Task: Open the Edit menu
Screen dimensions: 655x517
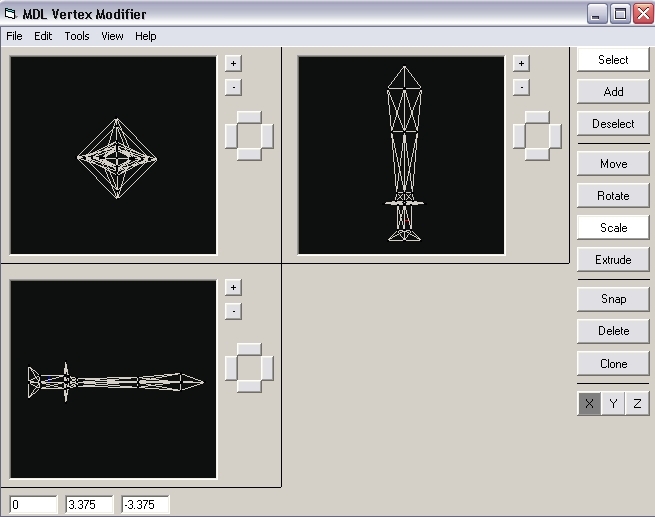Action: (x=43, y=36)
